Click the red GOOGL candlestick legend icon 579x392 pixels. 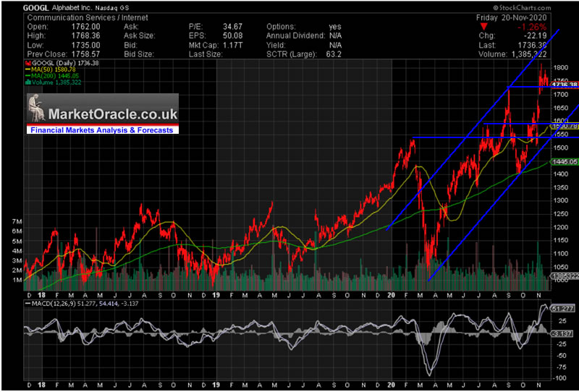pyautogui.click(x=27, y=64)
